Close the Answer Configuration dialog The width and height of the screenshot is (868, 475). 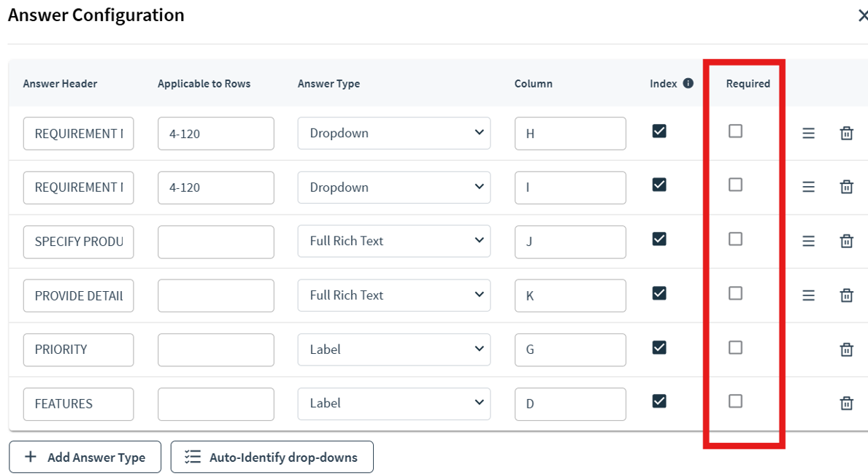click(862, 15)
